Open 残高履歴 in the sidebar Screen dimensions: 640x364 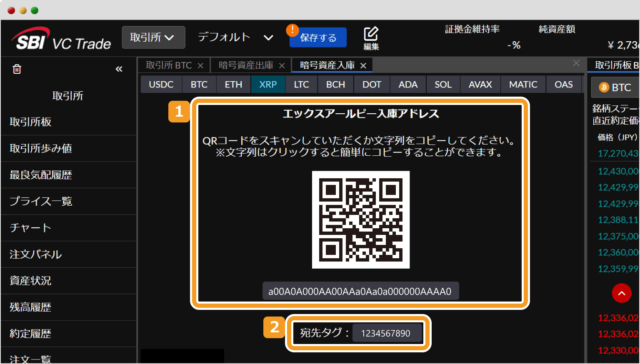pos(68,307)
